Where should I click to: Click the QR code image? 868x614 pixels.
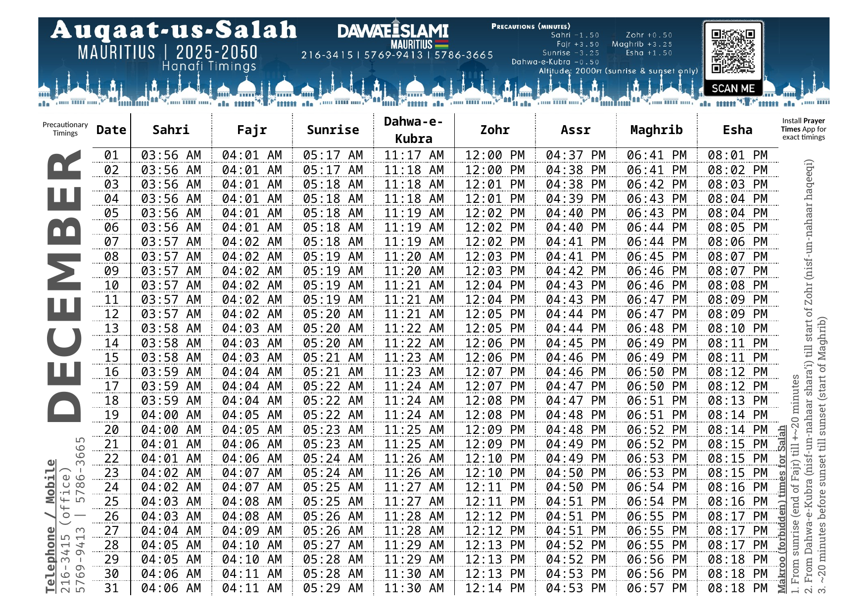coord(733,51)
